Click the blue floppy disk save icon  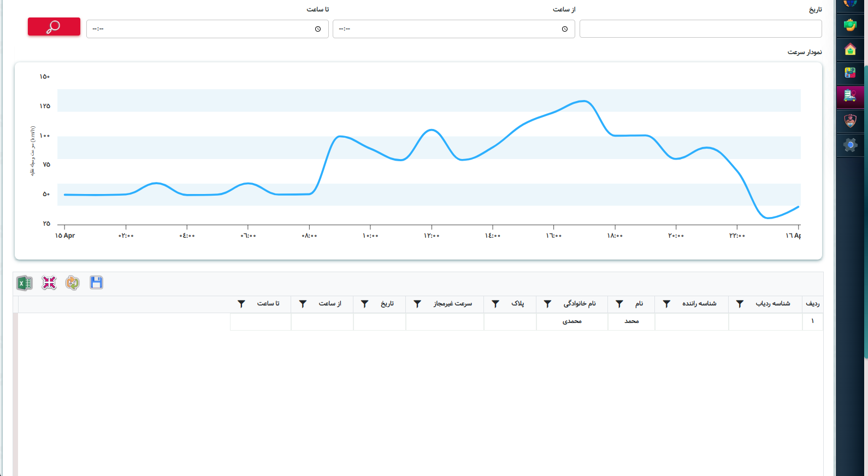click(96, 283)
